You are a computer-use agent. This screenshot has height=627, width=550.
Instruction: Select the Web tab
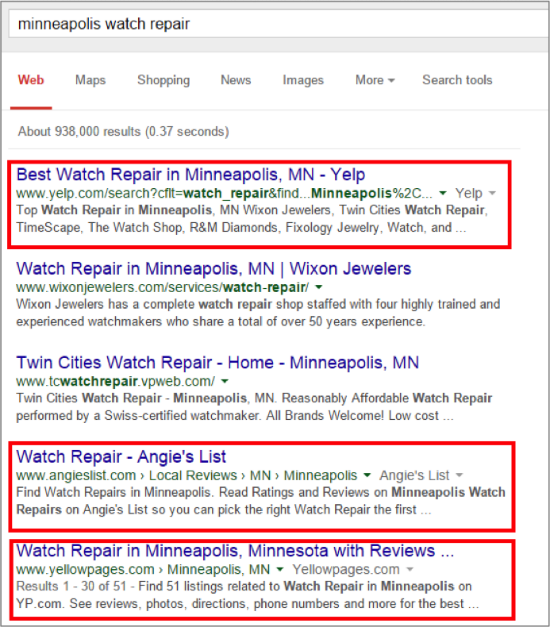click(x=31, y=80)
